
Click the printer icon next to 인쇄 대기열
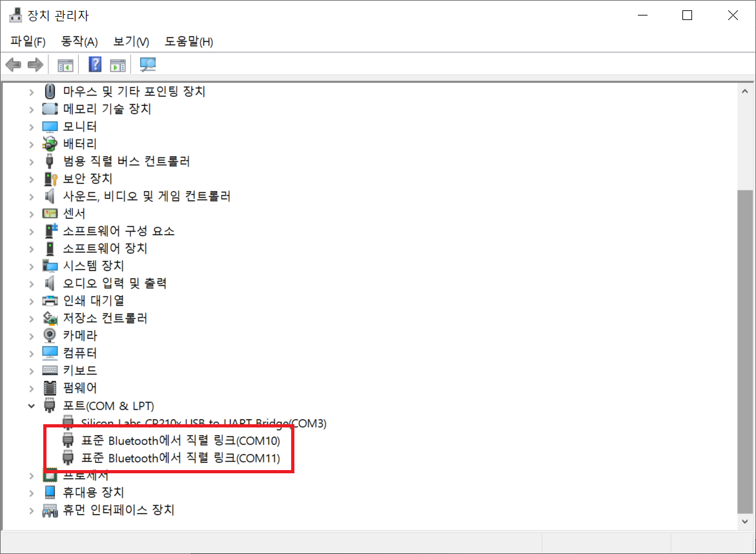point(50,301)
